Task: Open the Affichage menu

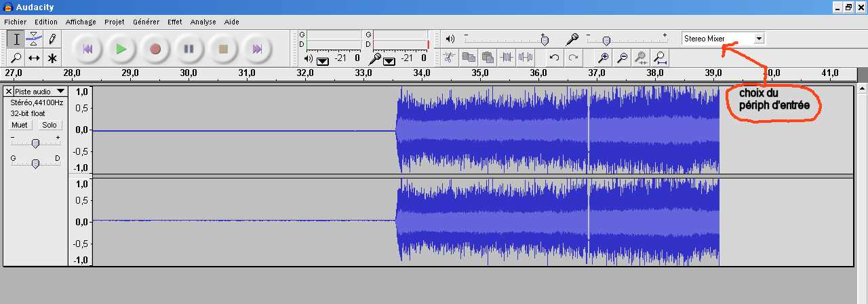Action: 81,22
